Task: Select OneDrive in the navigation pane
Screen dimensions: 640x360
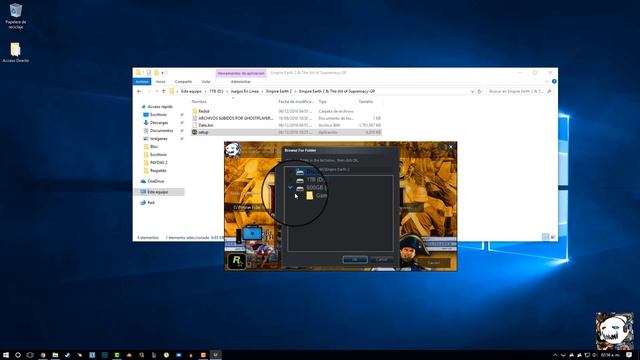Action: (x=156, y=181)
